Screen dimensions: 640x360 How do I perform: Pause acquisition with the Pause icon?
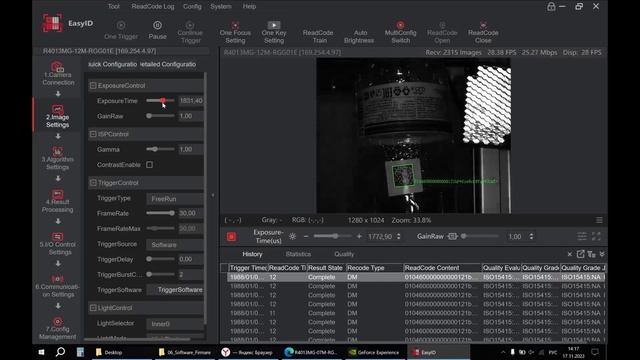click(157, 25)
